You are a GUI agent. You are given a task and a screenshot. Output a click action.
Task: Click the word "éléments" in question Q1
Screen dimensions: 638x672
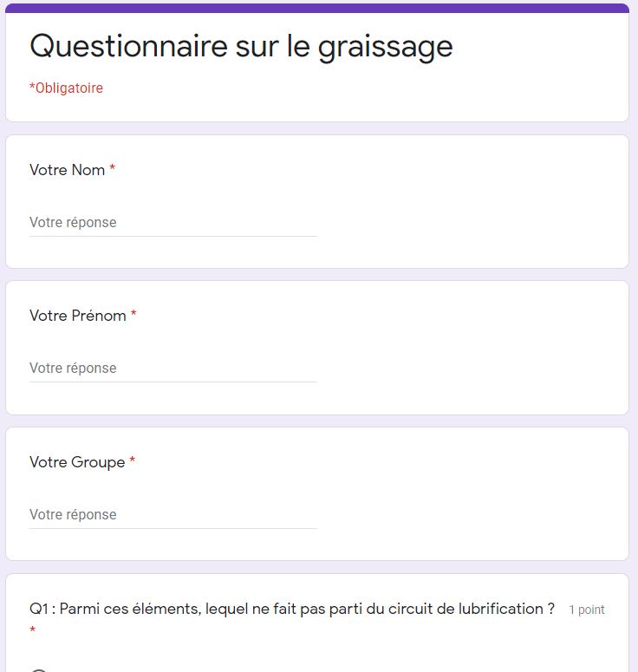point(169,609)
